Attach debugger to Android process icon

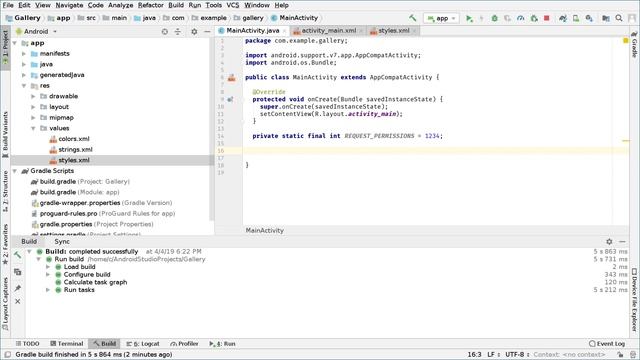(534, 18)
